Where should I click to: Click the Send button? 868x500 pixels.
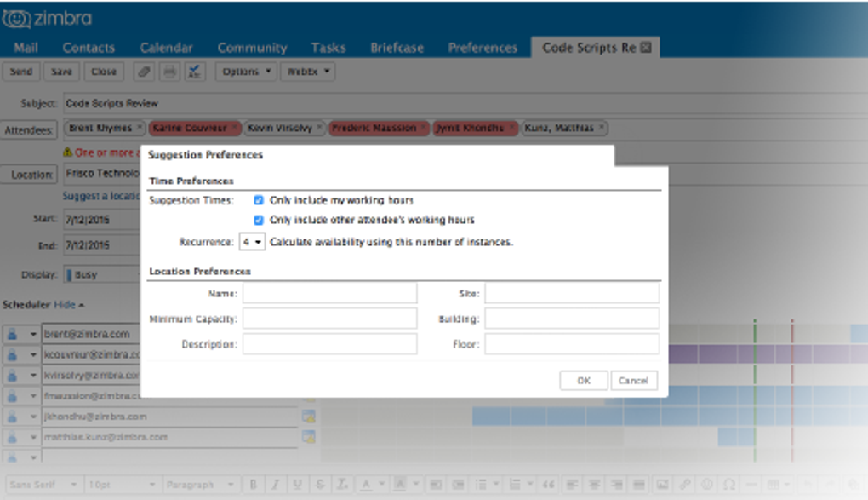pos(21,72)
